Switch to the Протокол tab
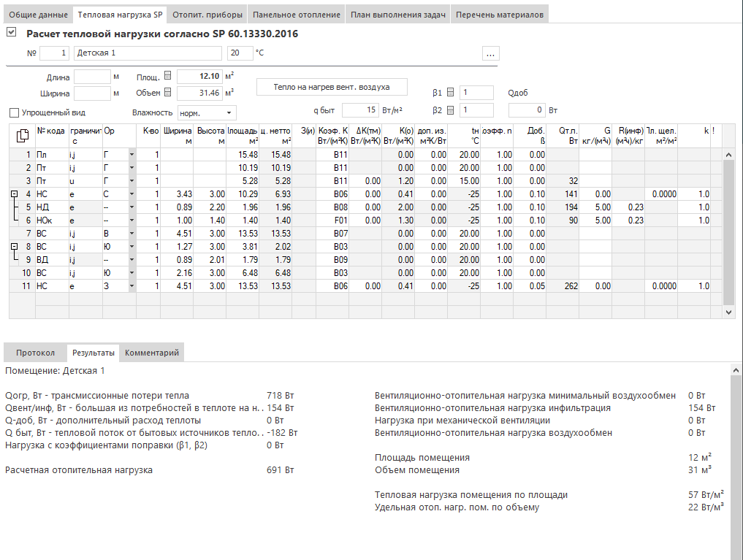The height and width of the screenshot is (560, 743). click(x=36, y=353)
